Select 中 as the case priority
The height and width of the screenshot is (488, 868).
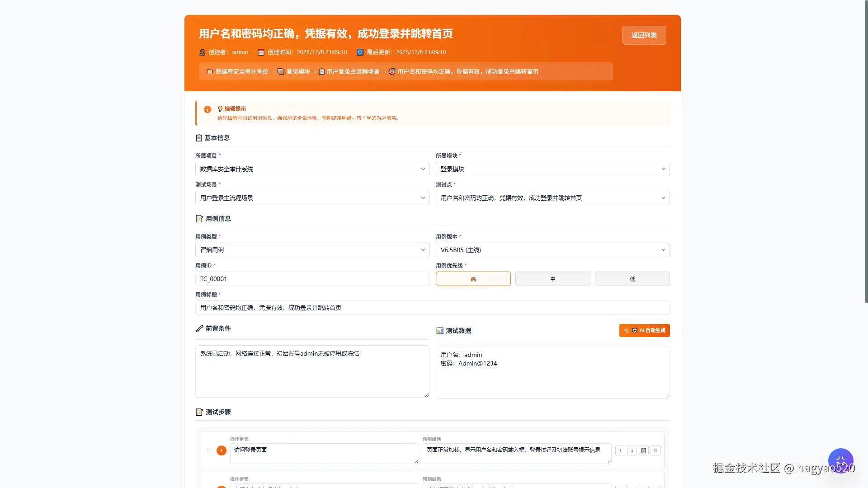click(x=552, y=279)
